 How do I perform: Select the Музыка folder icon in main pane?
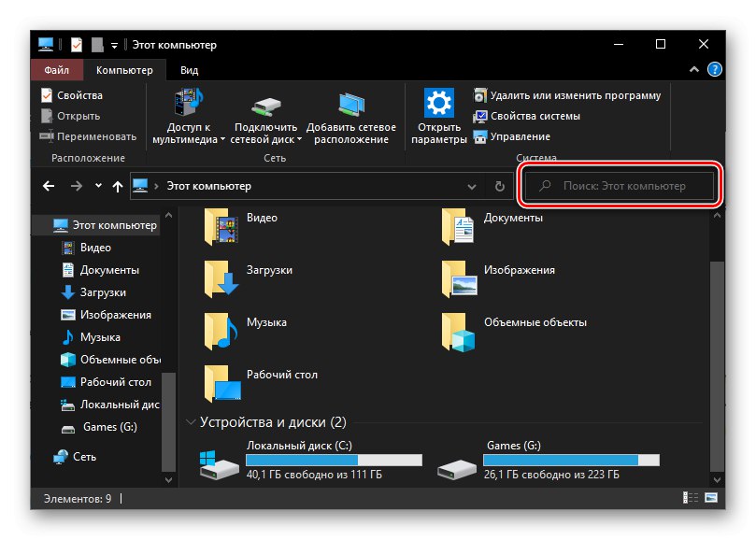pyautogui.click(x=221, y=332)
